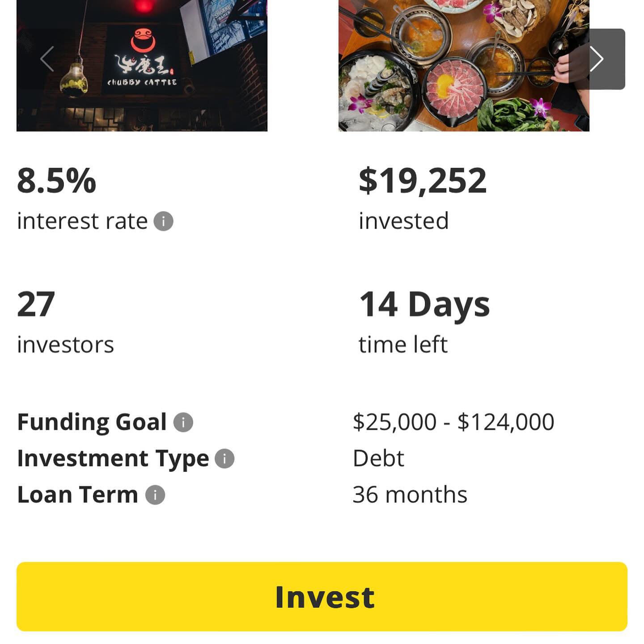The width and height of the screenshot is (644, 644).
Task: Click the $19,252 invested amount
Action: coord(423,181)
